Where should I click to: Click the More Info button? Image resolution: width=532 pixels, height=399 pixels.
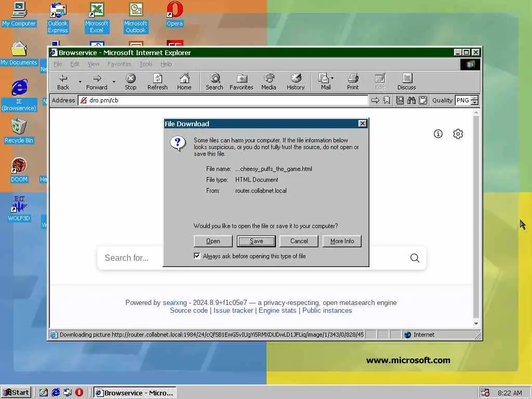point(342,241)
